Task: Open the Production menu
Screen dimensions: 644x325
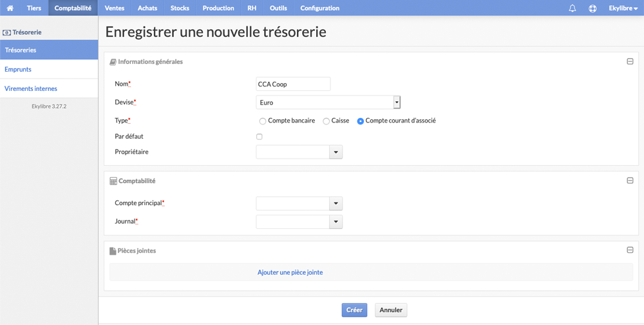Action: pyautogui.click(x=218, y=8)
